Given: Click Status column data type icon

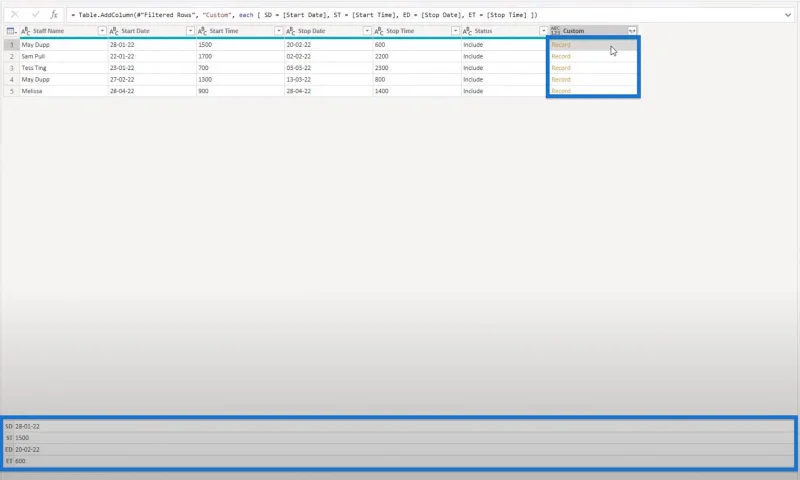Looking at the screenshot, I should (467, 31).
